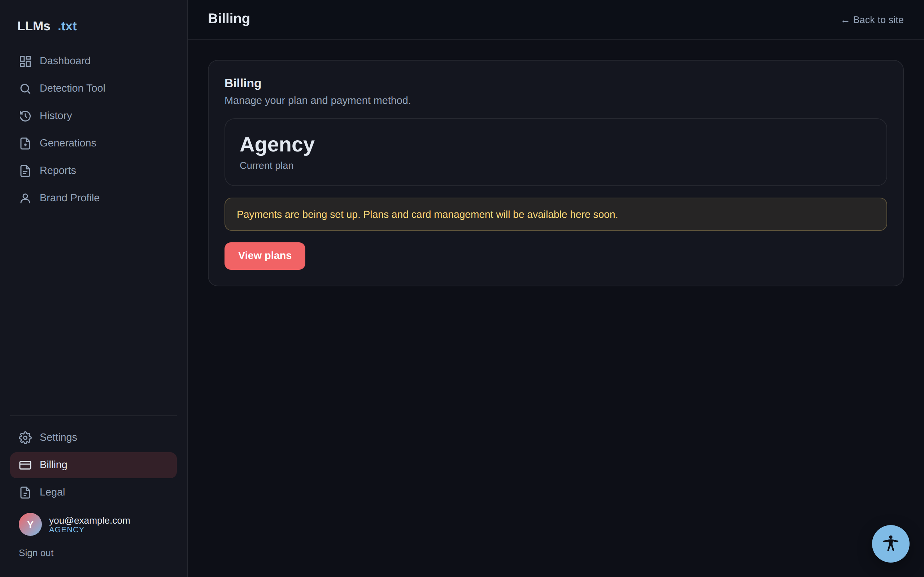924x577 pixels.
Task: Click the Agency current plan card
Action: 555,152
